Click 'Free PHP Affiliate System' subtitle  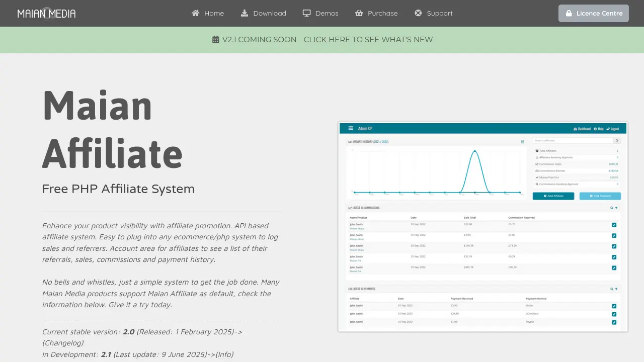pyautogui.click(x=118, y=189)
